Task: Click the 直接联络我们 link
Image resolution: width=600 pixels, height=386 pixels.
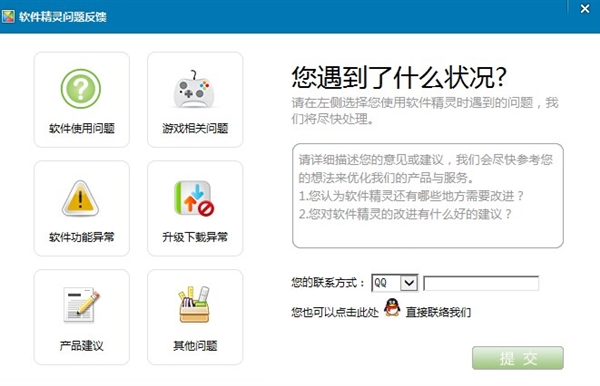Action: (x=438, y=313)
